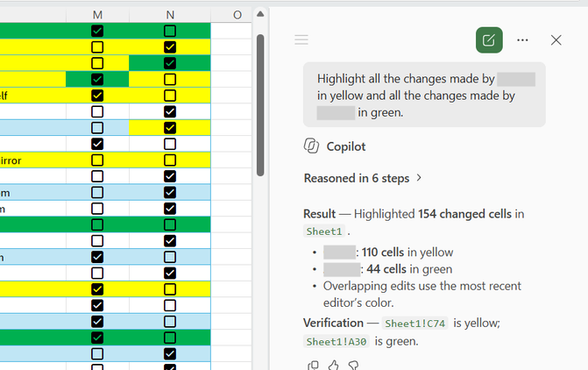Give thumbs down to Copilot response
Image resolution: width=588 pixels, height=370 pixels.
353,365
